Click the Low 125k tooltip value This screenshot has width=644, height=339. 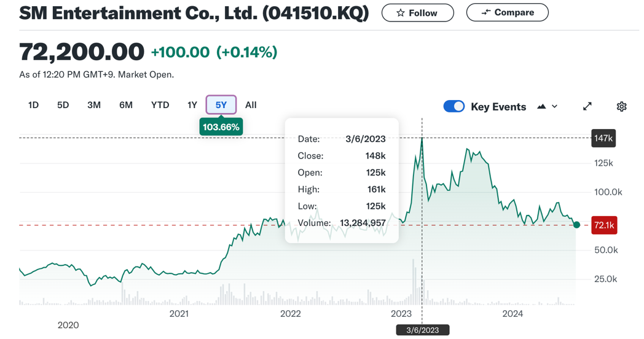click(x=376, y=206)
